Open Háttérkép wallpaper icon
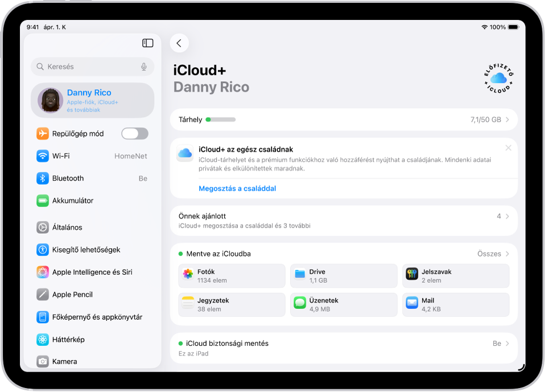 coord(43,340)
